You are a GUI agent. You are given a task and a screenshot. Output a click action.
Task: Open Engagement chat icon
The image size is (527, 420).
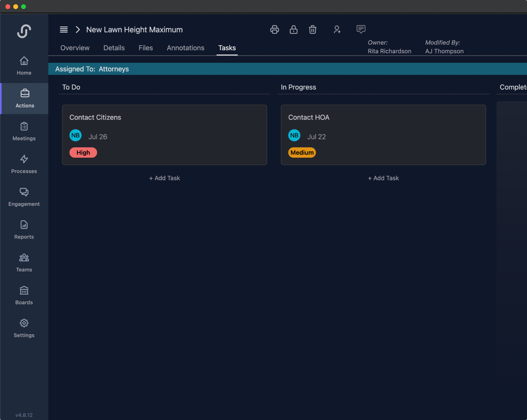(24, 196)
